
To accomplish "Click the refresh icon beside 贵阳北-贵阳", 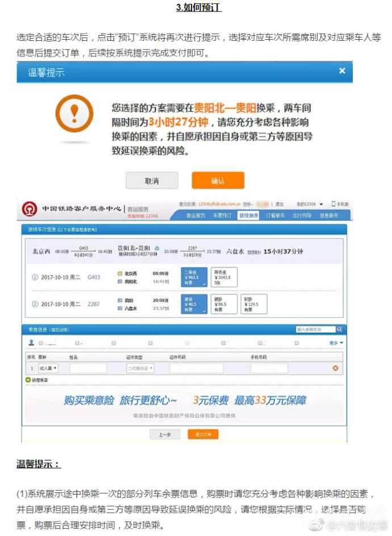I will pos(157,248).
